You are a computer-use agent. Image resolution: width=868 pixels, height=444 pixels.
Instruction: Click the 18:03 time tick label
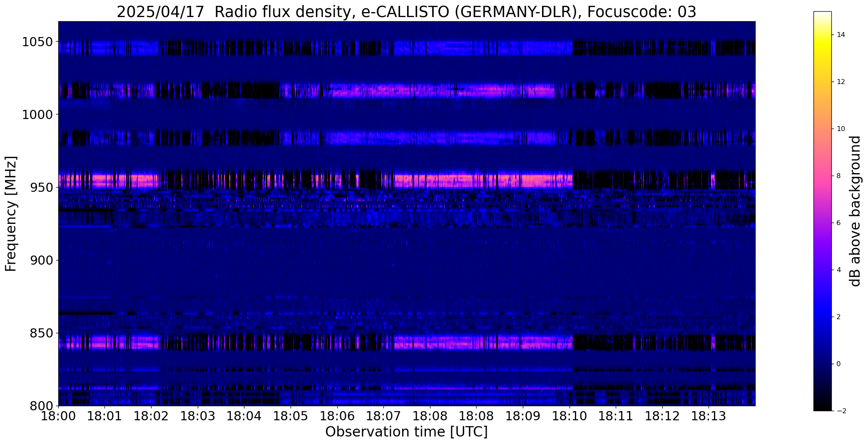[198, 416]
